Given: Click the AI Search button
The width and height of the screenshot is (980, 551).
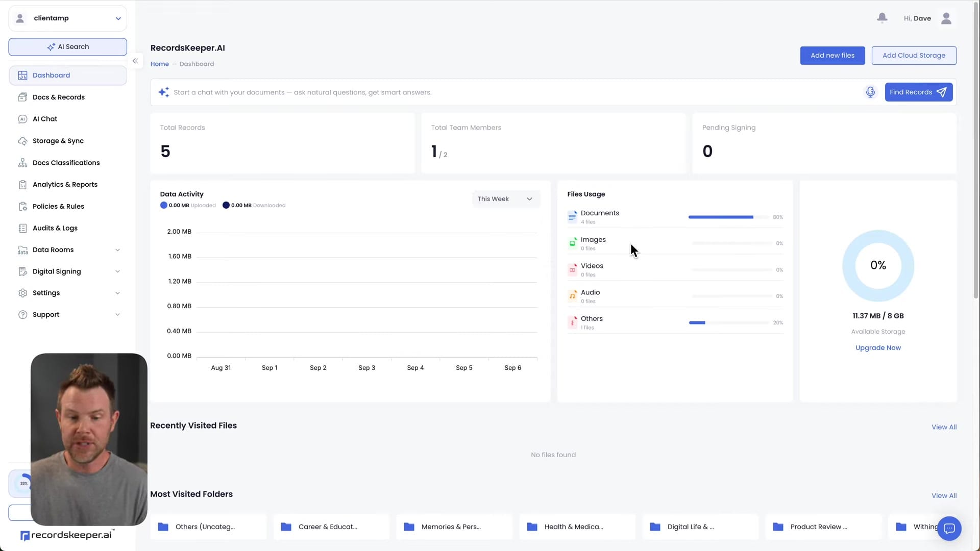Looking at the screenshot, I should [x=67, y=47].
